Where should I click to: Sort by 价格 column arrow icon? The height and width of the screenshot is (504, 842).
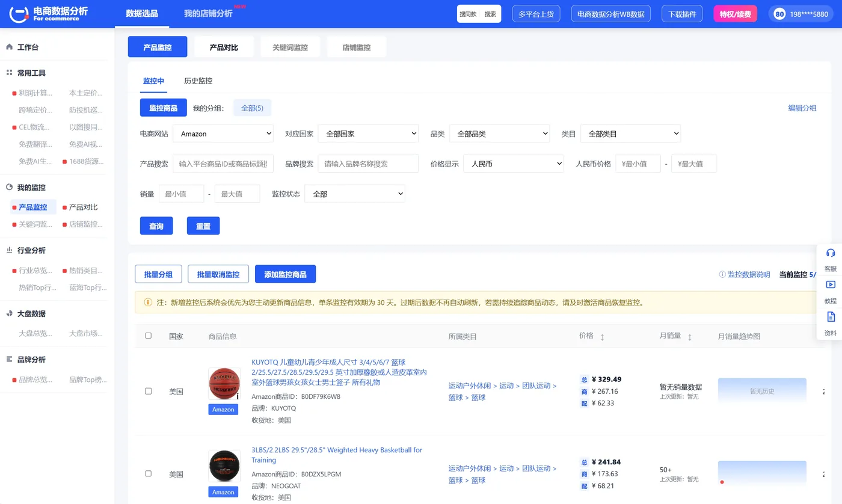(x=602, y=337)
